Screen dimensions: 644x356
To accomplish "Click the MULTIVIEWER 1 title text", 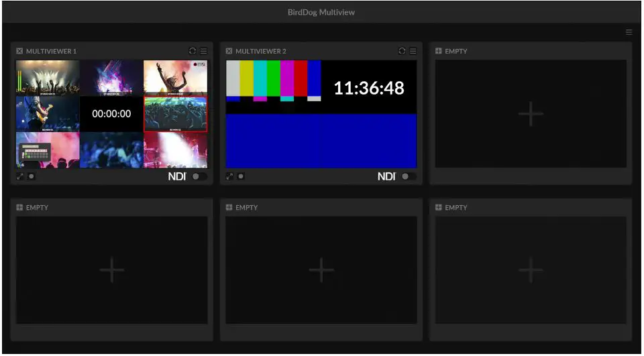I will tap(52, 52).
